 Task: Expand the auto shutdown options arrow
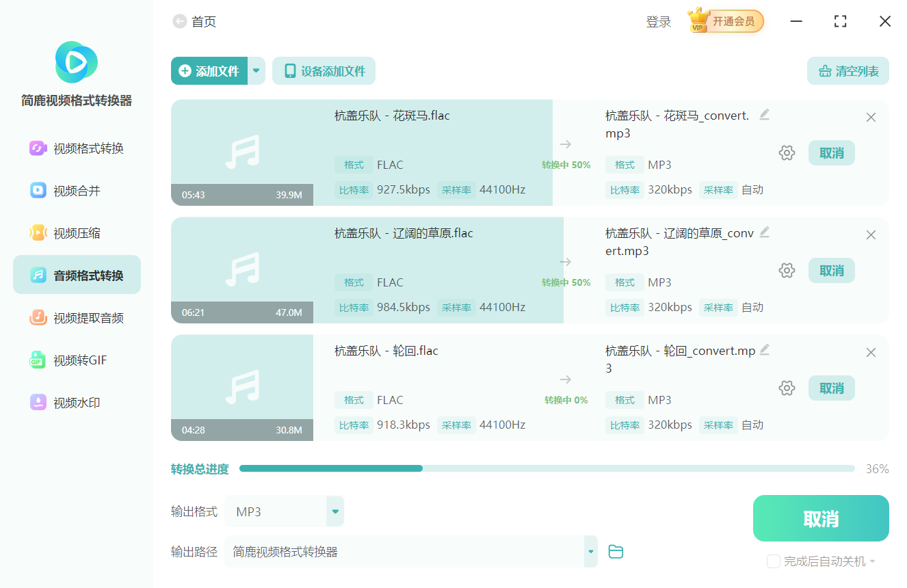click(872, 561)
